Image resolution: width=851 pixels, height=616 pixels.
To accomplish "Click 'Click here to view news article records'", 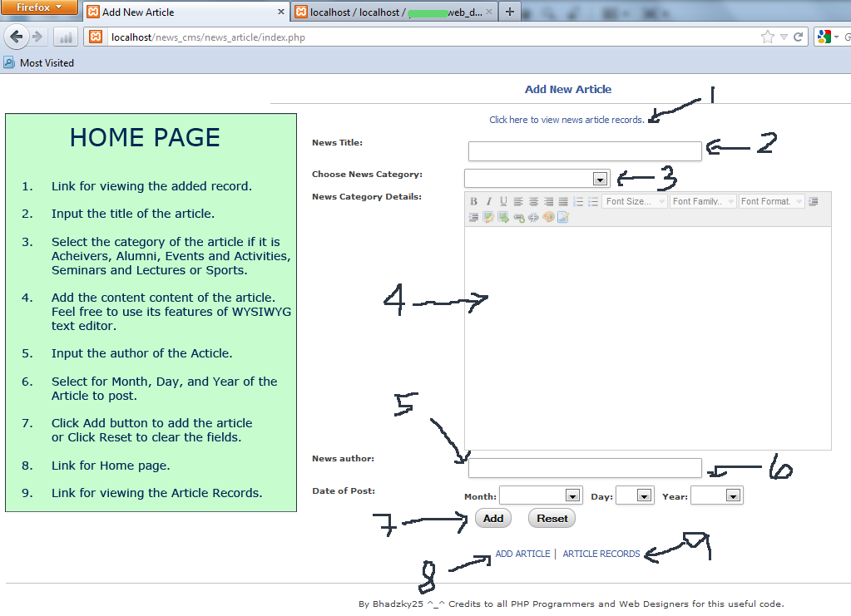I will [x=567, y=120].
